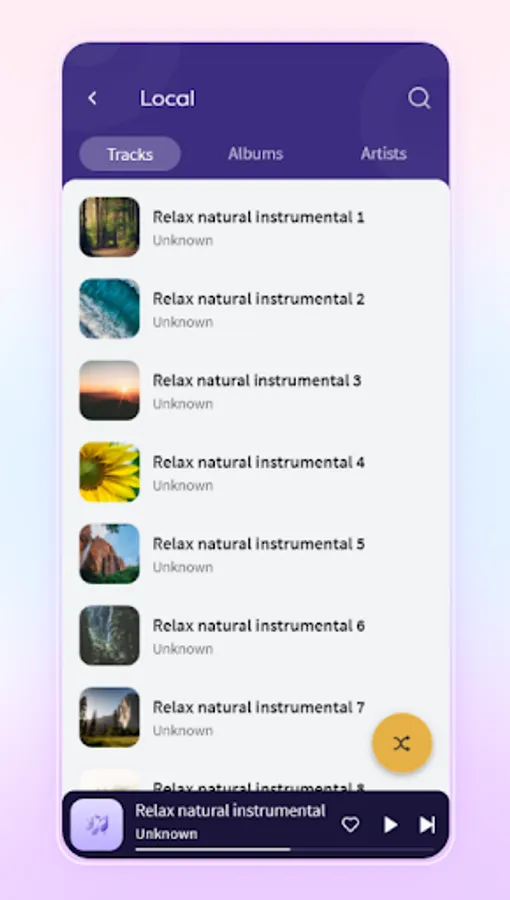Tap the back arrow icon
The width and height of the screenshot is (510, 900).
[x=92, y=99]
